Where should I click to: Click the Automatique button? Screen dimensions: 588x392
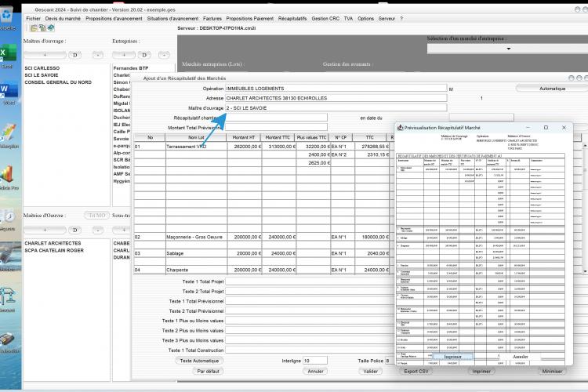tap(552, 89)
